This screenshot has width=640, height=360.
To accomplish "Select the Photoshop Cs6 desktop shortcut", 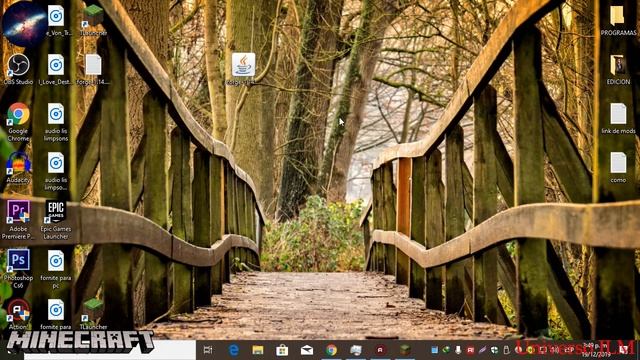I will pyautogui.click(x=18, y=269).
